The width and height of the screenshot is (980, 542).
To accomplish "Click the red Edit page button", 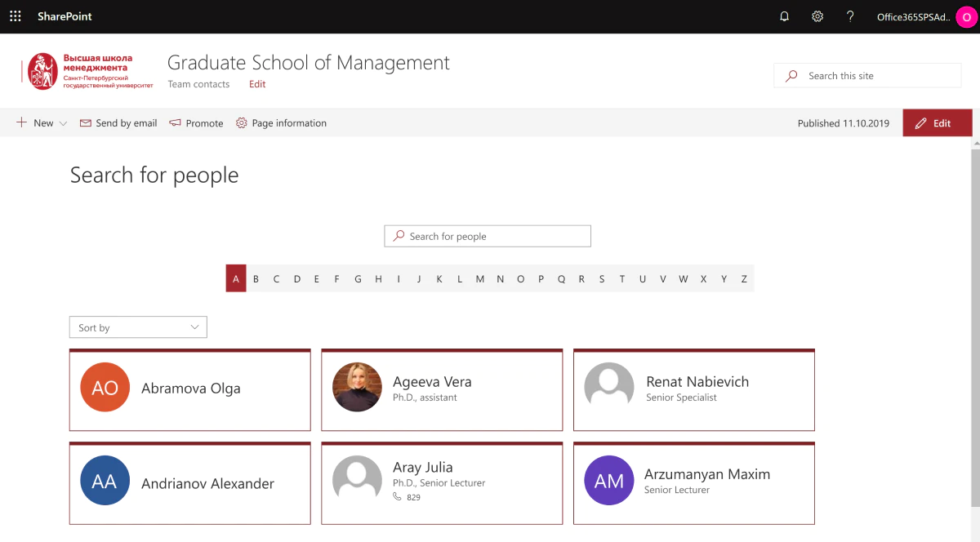I will [x=937, y=123].
